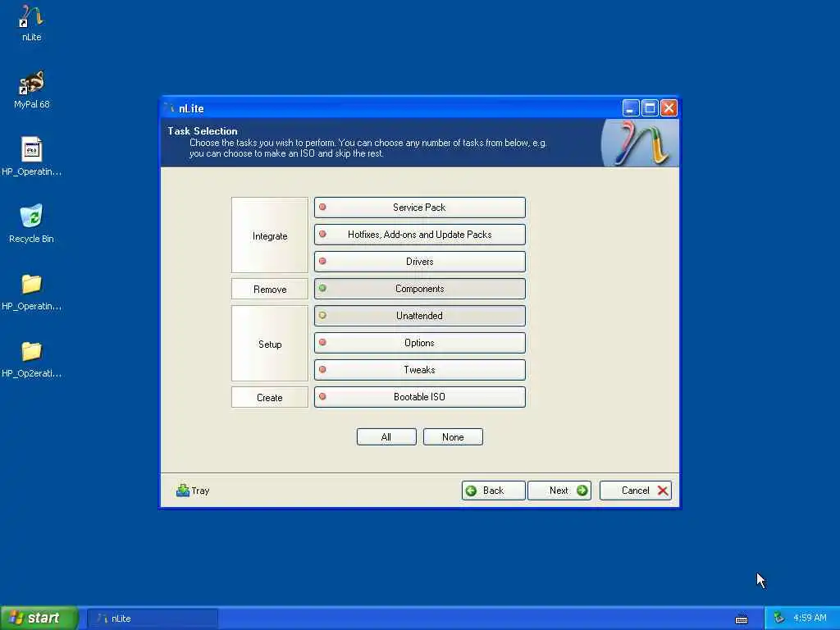840x630 pixels.
Task: Click the Remove group button
Action: coord(270,290)
